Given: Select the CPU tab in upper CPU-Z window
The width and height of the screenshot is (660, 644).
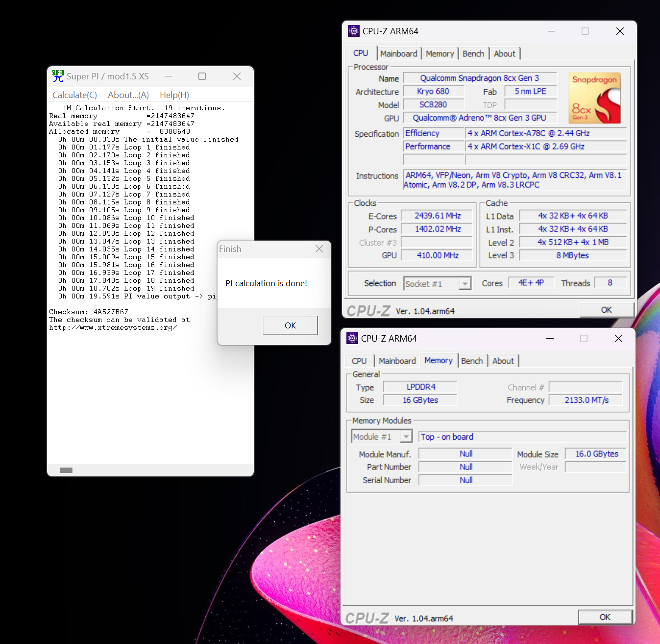Looking at the screenshot, I should (x=361, y=53).
